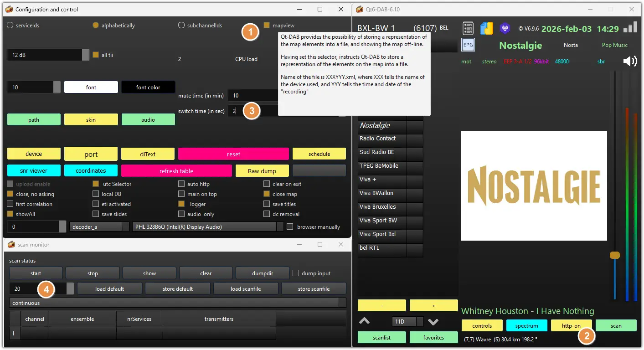Click the signal strength bars icon
The image size is (644, 350).
pyautogui.click(x=631, y=27)
